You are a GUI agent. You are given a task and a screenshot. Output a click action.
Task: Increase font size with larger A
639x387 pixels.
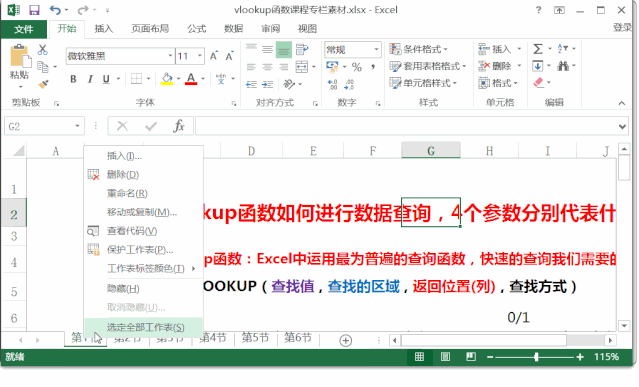pos(214,56)
